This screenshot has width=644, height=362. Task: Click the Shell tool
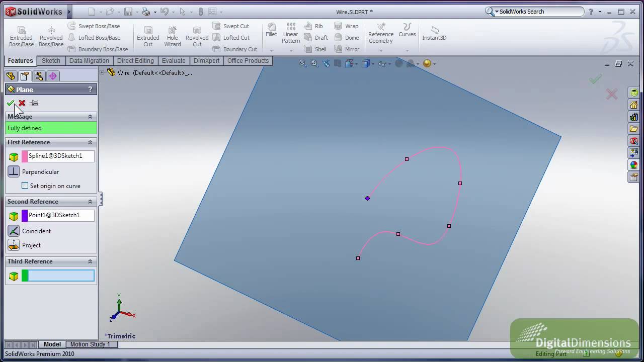(x=315, y=49)
